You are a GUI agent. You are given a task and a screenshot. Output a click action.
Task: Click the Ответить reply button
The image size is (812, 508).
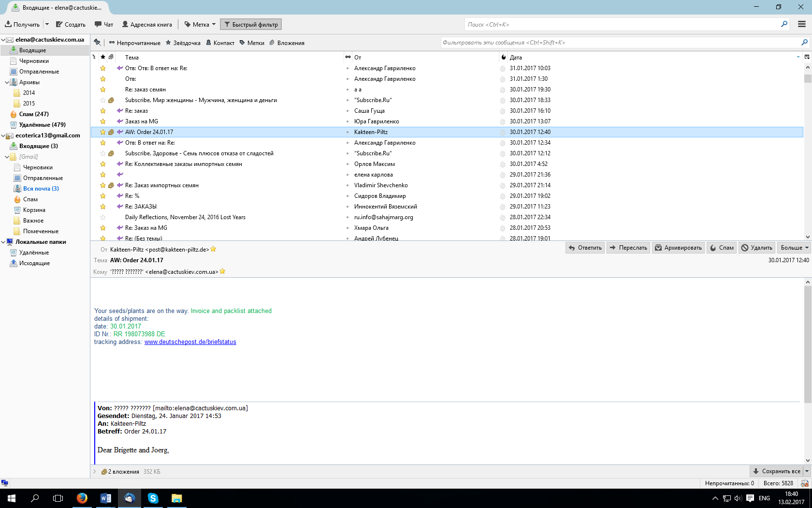(585, 248)
